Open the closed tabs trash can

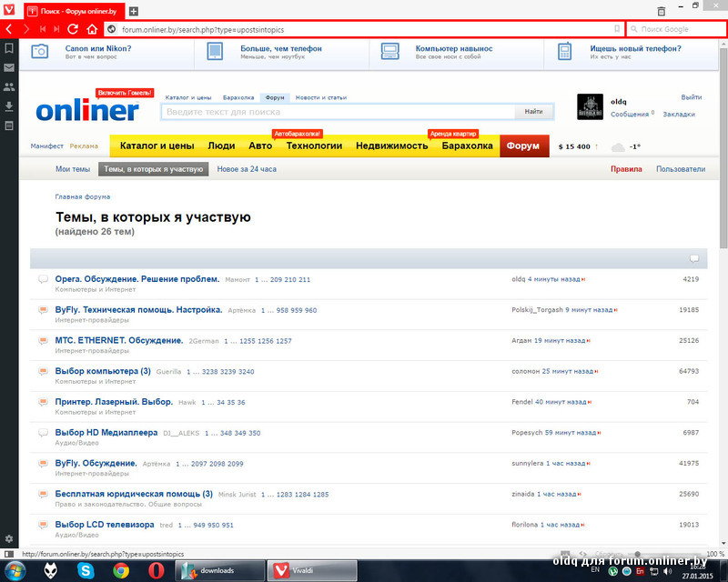click(662, 11)
